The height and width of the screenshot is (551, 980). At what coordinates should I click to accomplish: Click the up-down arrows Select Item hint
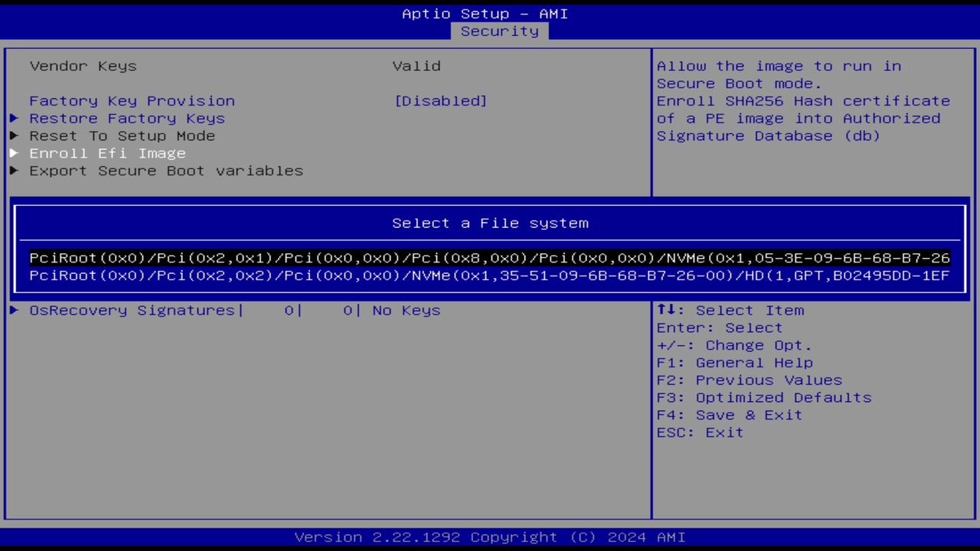coord(730,311)
